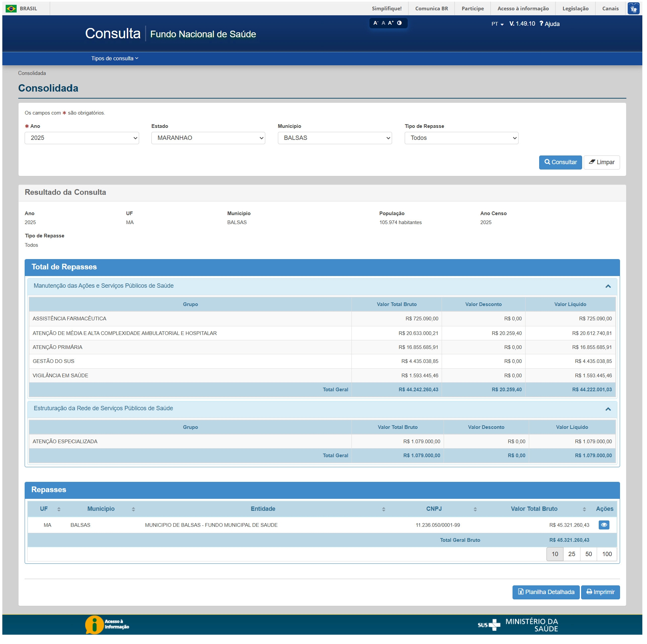The image size is (647, 644).
Task: Open the Tipos de consulta menu
Action: [114, 58]
